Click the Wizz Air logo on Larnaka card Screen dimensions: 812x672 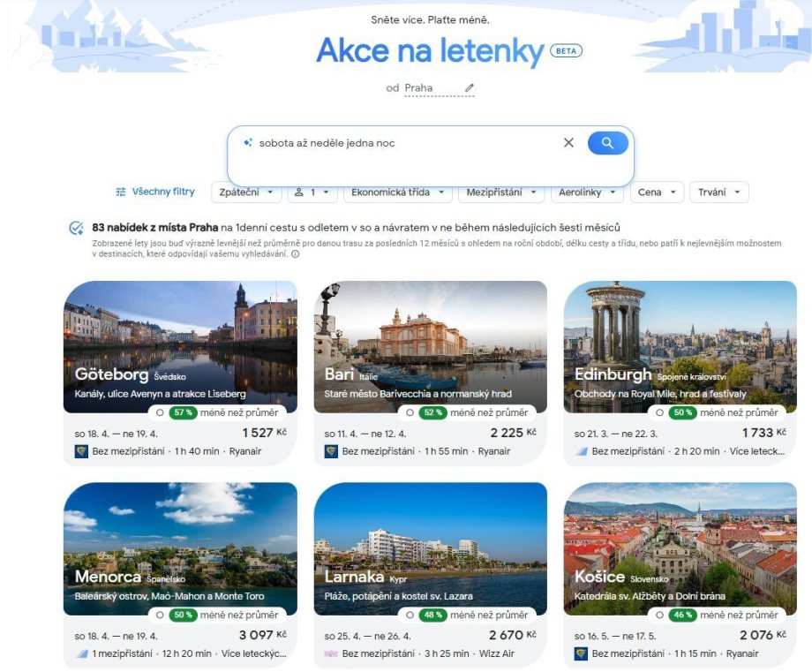pos(331,653)
